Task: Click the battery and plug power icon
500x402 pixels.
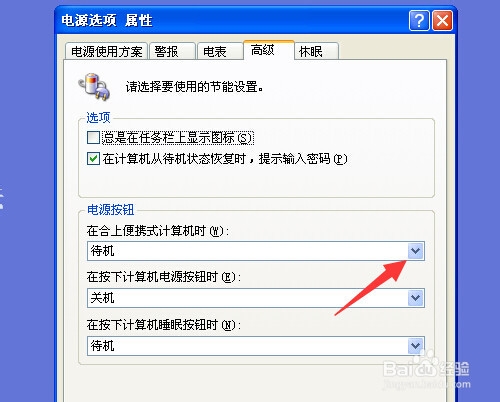Action: 94,87
